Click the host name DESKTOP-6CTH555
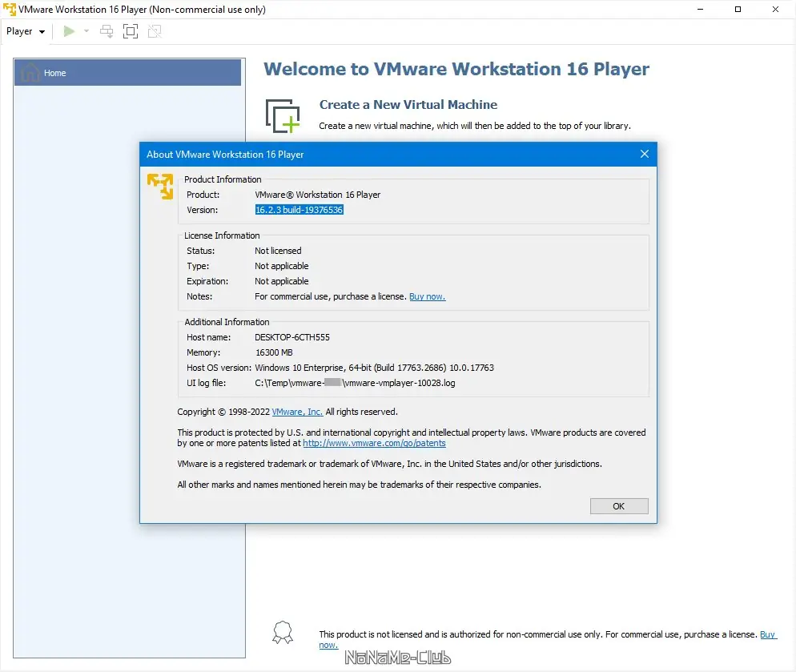This screenshot has height=672, width=796. click(292, 337)
